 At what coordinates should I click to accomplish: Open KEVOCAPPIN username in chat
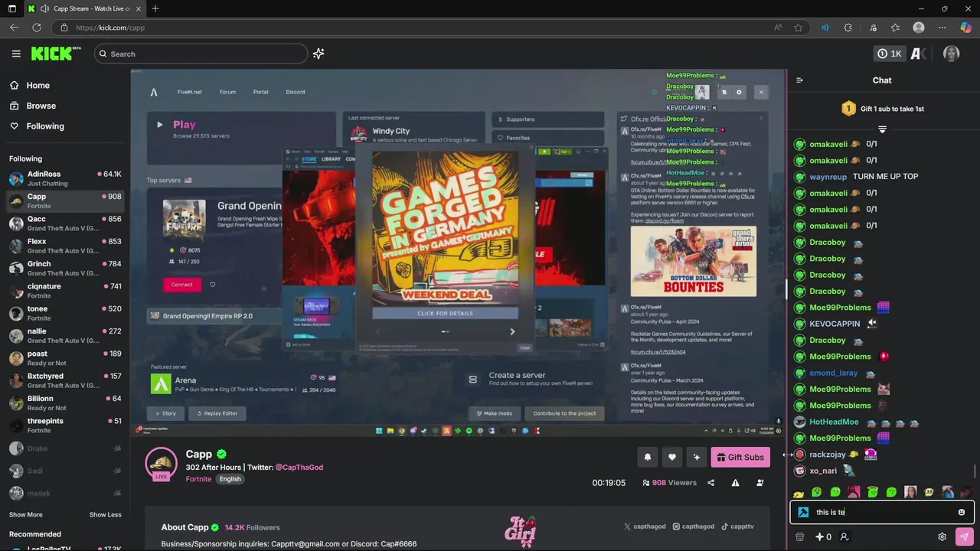pos(835,324)
